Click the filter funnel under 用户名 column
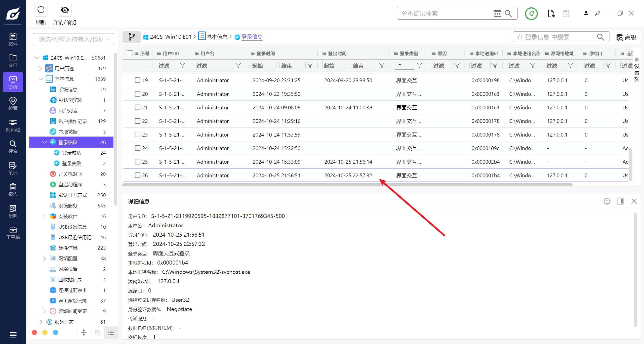 pos(238,66)
